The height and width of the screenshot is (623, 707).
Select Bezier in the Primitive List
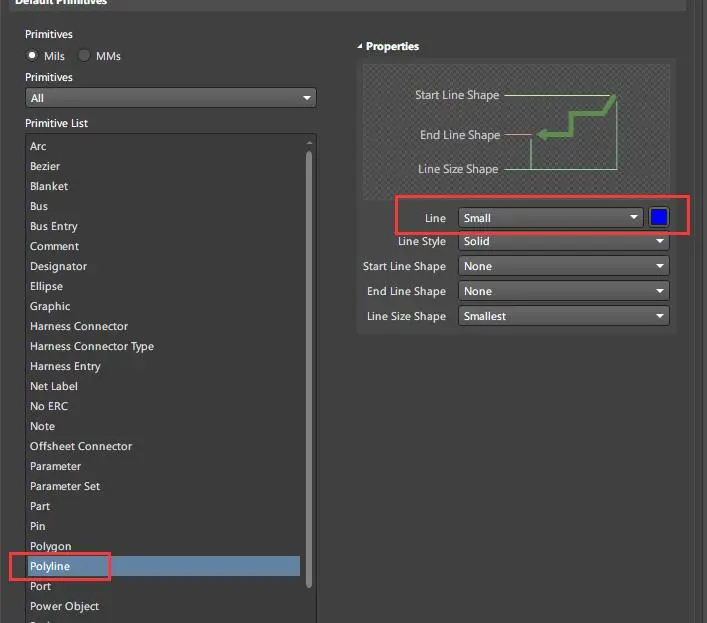coord(45,166)
